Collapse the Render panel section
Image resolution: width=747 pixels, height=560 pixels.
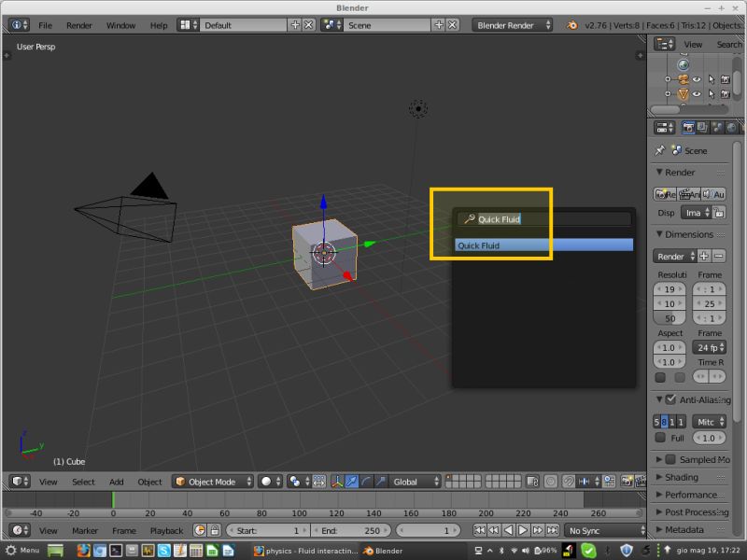659,171
